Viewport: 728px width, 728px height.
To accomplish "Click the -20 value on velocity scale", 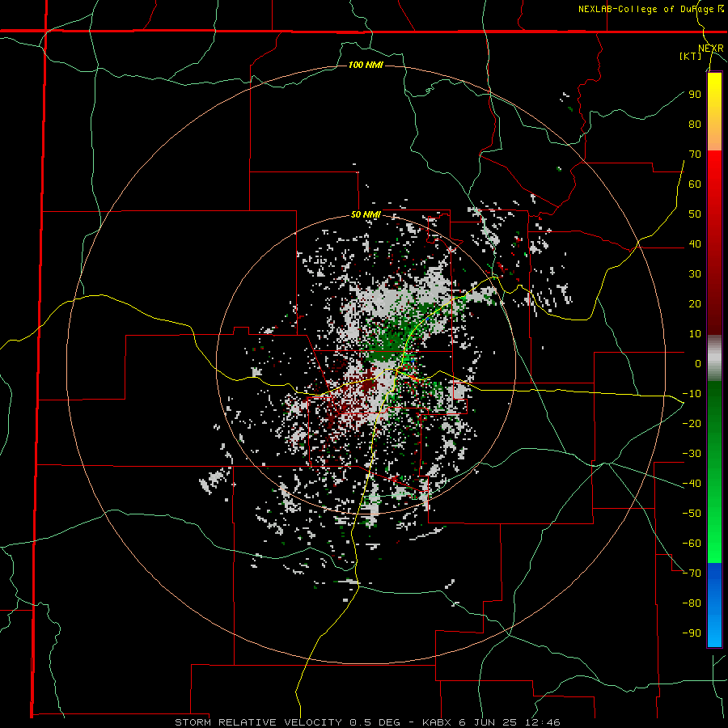I will point(692,424).
